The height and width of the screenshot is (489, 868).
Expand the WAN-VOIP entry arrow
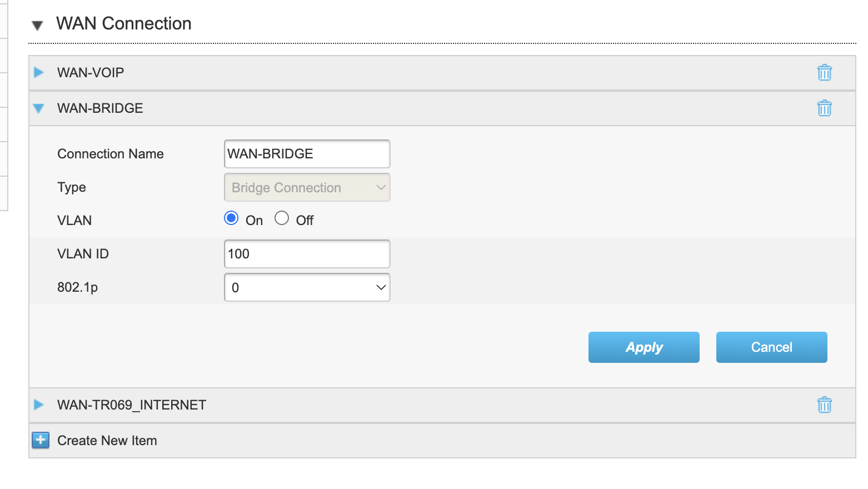click(x=38, y=72)
